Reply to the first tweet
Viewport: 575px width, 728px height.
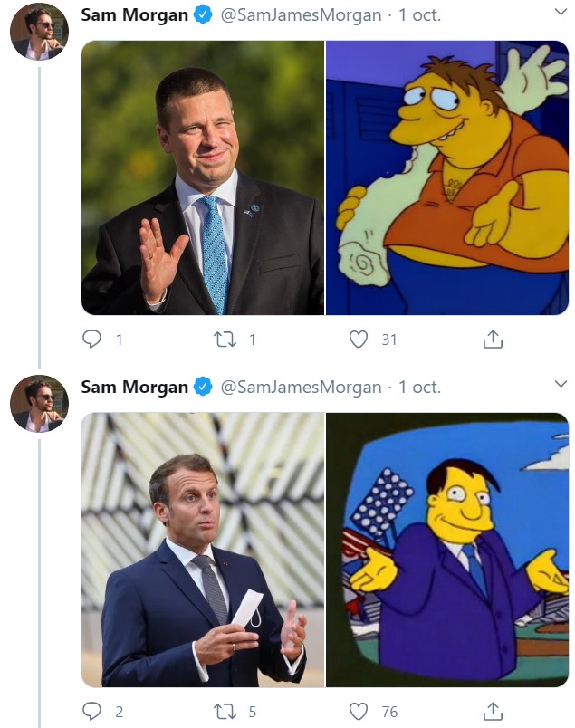pos(92,340)
